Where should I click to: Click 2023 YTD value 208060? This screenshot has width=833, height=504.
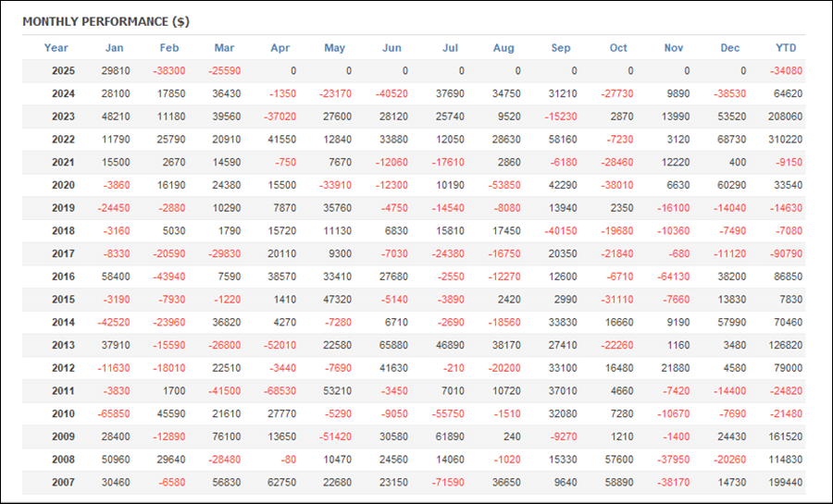coord(785,117)
